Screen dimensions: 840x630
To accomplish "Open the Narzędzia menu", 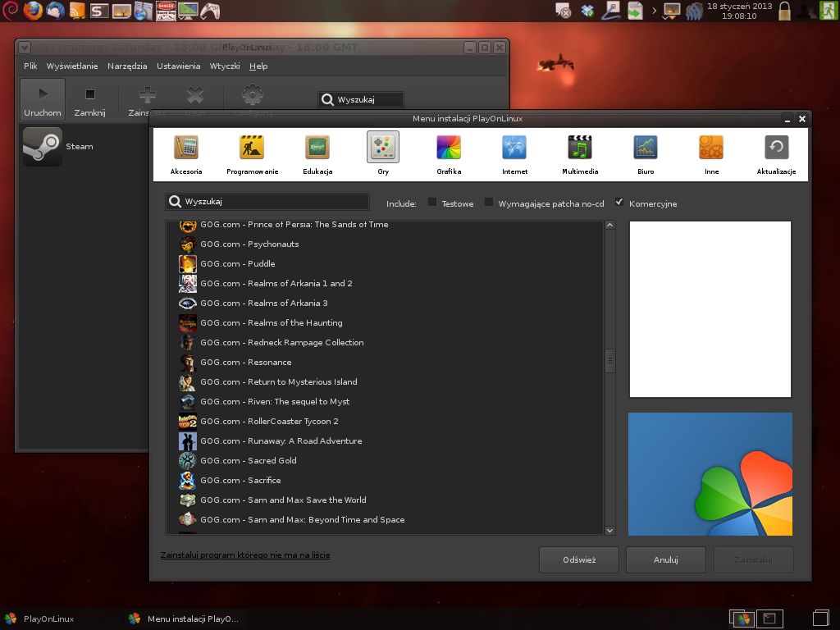I will pyautogui.click(x=127, y=66).
